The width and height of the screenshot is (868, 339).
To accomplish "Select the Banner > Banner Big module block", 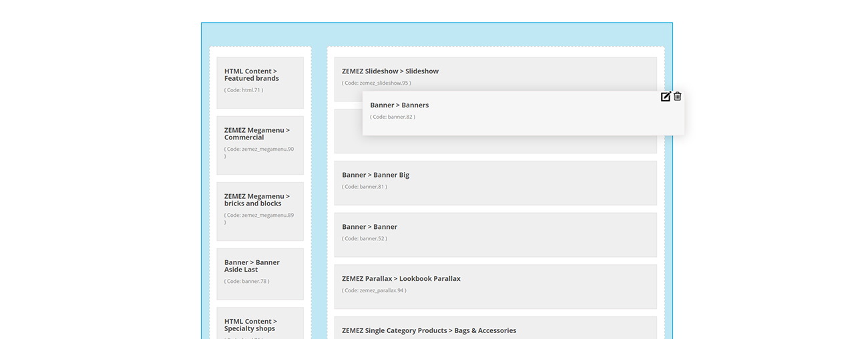I will pos(495,183).
